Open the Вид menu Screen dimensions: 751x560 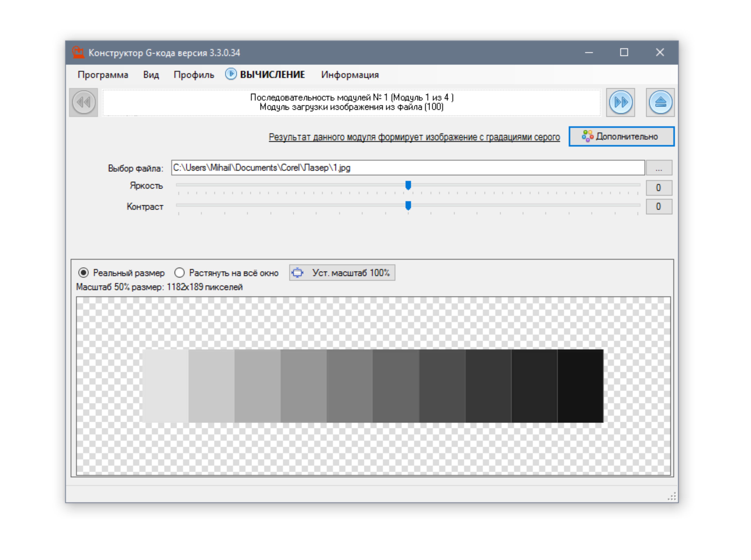[x=151, y=75]
